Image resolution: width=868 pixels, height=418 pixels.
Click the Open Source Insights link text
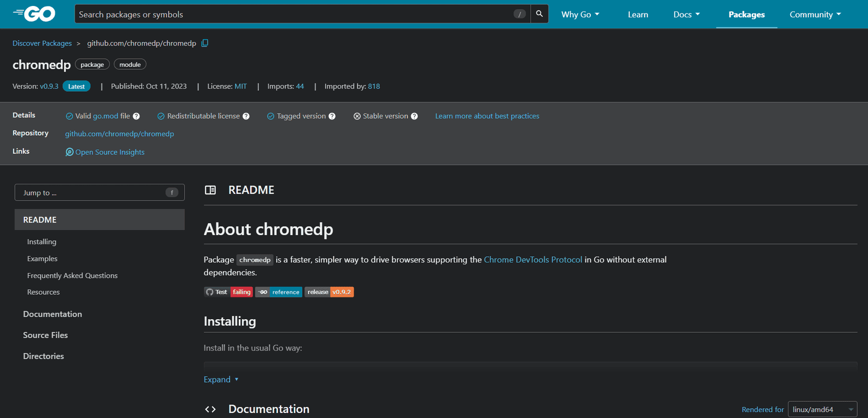110,152
